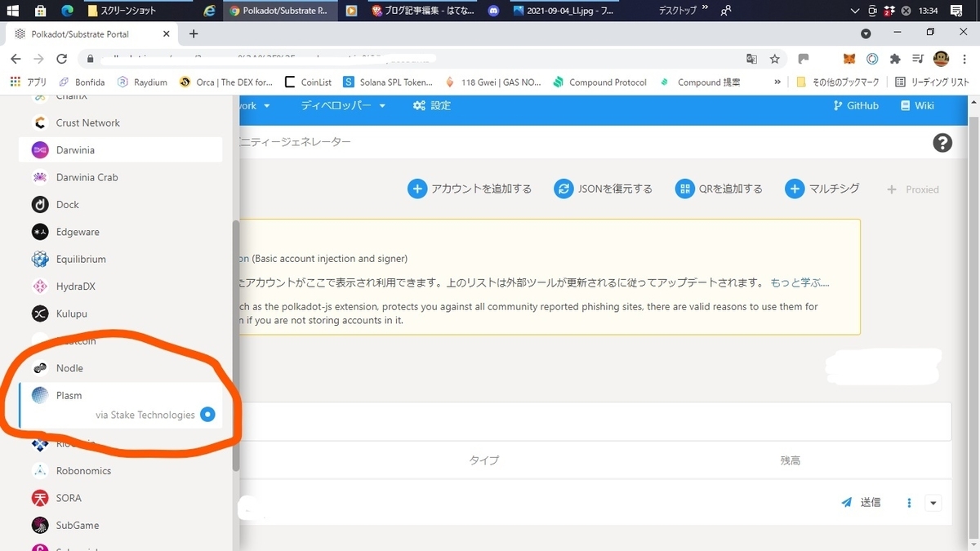Go back to the previous page
The image size is (980, 551).
[16, 59]
